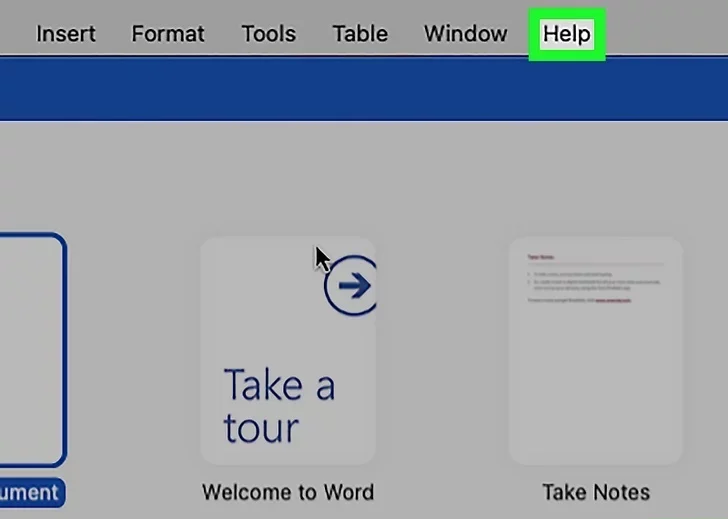Viewport: 728px width, 519px height.
Task: Click the 'Take Notes' label
Action: click(596, 493)
